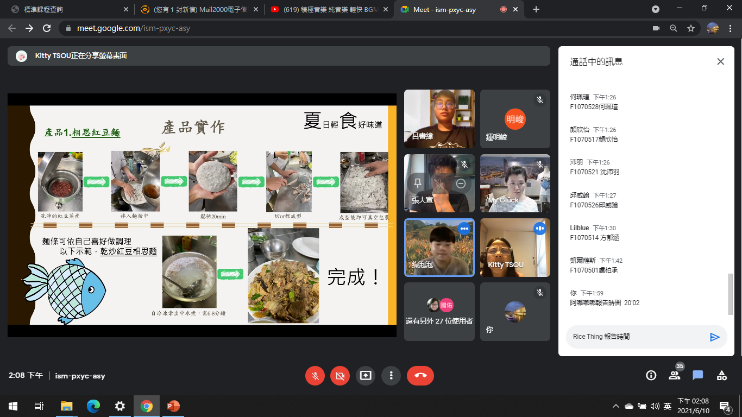Image resolution: width=742 pixels, height=417 pixels.
Task: Toggle the chat panel icon
Action: [x=698, y=375]
